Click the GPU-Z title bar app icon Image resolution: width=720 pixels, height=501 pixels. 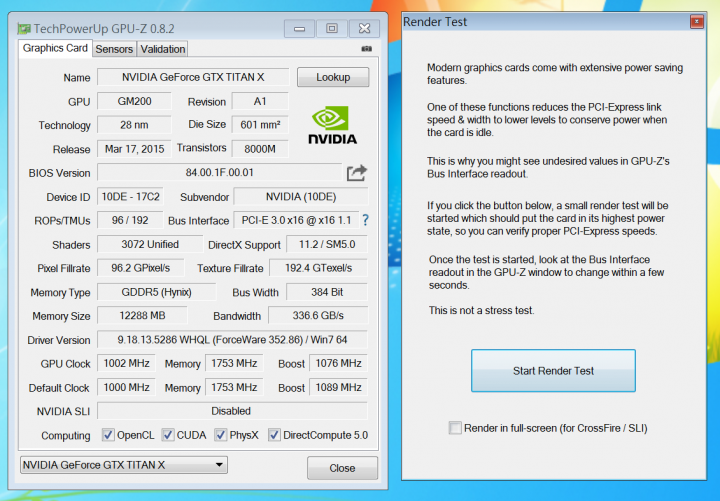click(23, 28)
